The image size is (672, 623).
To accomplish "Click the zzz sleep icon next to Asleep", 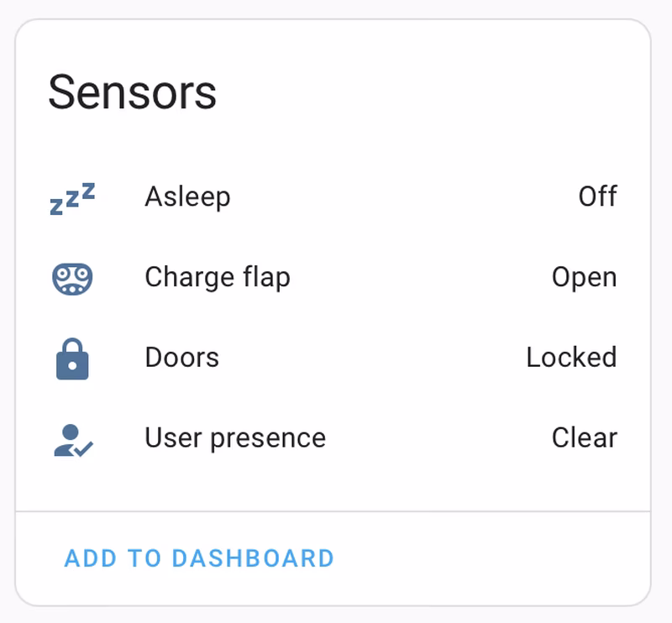I will [x=71, y=196].
